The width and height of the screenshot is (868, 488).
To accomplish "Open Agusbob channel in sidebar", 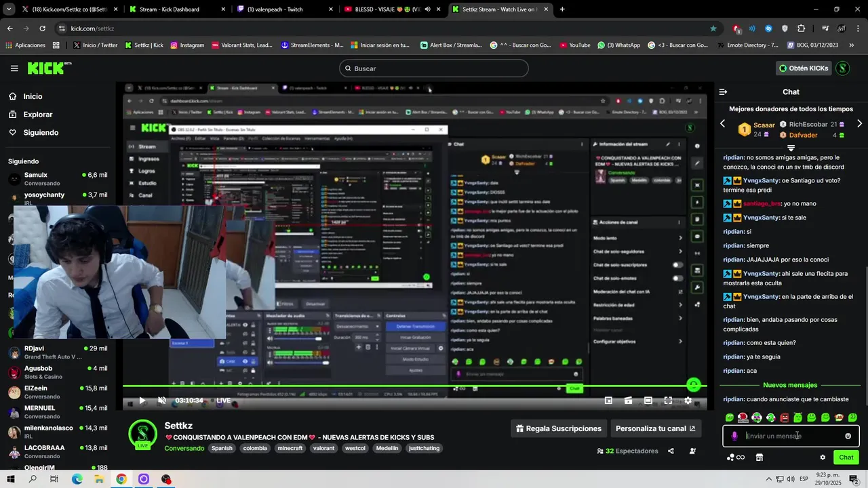I will coord(58,372).
